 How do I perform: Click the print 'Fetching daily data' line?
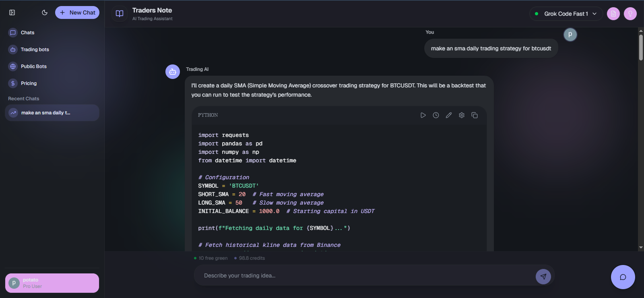(274, 228)
